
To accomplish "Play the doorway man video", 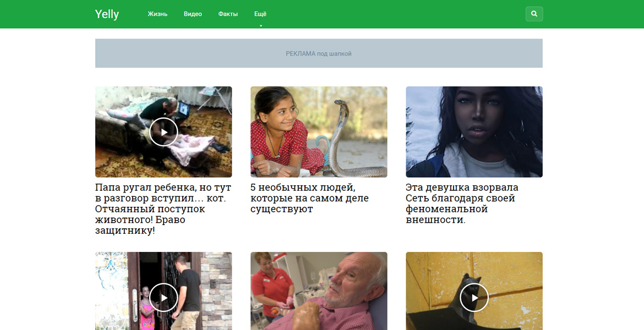I will (x=163, y=298).
